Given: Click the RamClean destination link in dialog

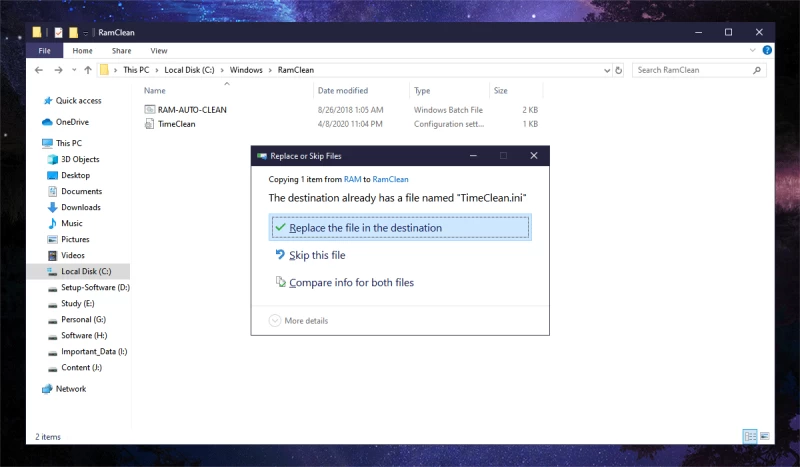Looking at the screenshot, I should click(390, 179).
